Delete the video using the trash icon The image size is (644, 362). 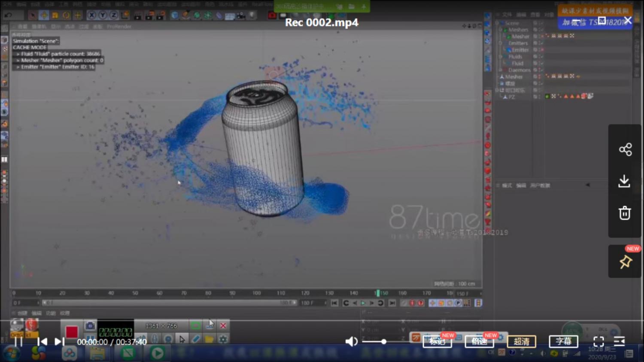pos(625,213)
